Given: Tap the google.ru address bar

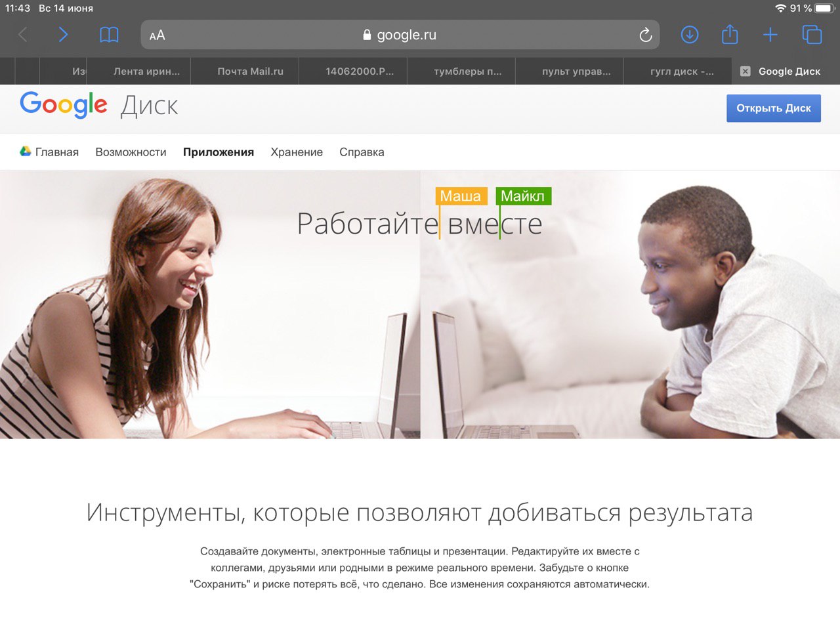Looking at the screenshot, I should point(400,35).
